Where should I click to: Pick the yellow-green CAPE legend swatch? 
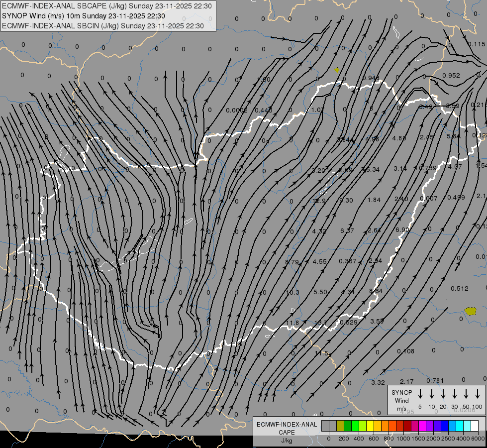click(x=363, y=426)
